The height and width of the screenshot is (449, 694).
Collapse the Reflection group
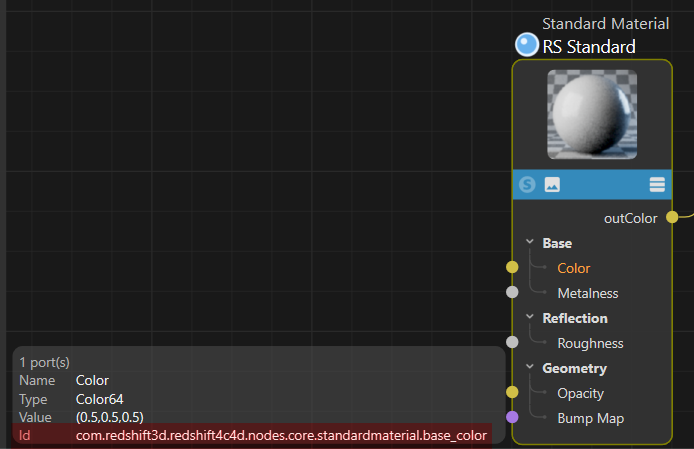click(530, 318)
